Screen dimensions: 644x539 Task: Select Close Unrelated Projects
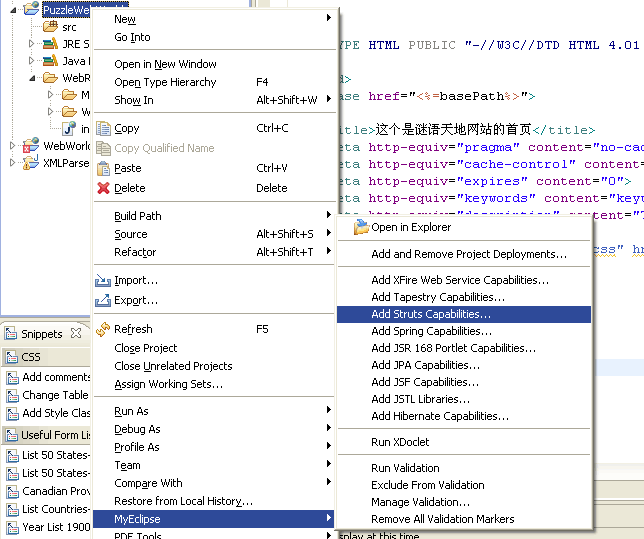tap(214, 366)
